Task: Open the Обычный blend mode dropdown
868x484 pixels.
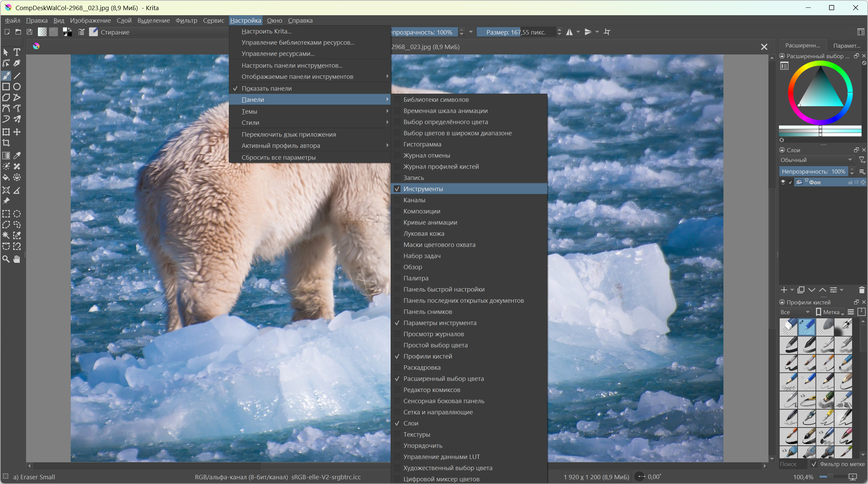Action: [x=816, y=160]
